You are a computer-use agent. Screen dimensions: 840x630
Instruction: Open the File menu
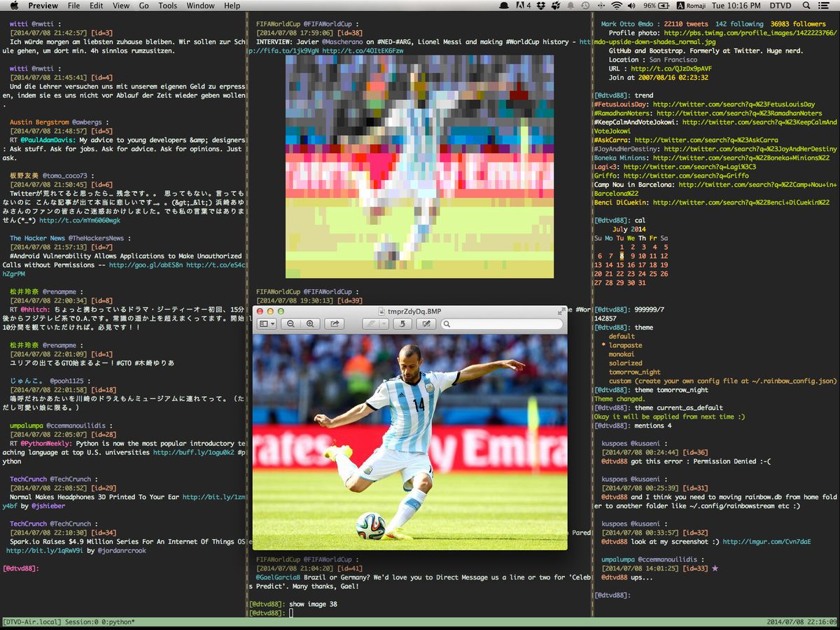(73, 6)
